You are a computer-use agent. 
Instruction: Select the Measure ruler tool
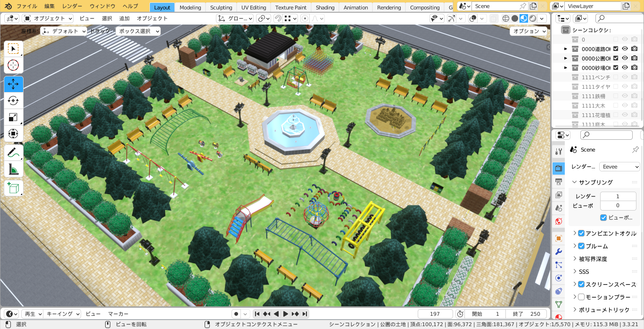coord(13,169)
